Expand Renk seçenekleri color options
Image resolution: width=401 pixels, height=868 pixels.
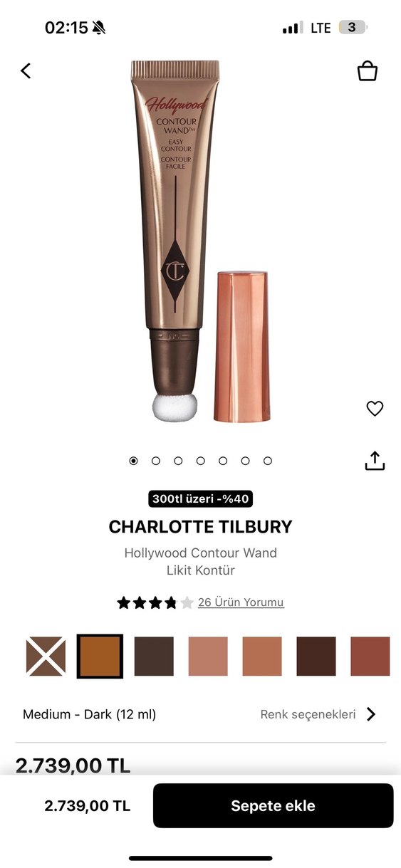click(x=308, y=714)
